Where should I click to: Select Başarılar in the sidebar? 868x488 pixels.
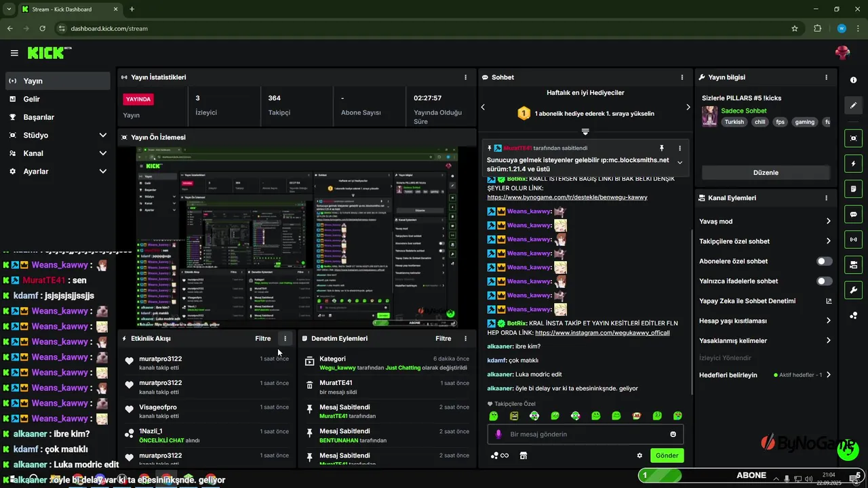point(58,117)
